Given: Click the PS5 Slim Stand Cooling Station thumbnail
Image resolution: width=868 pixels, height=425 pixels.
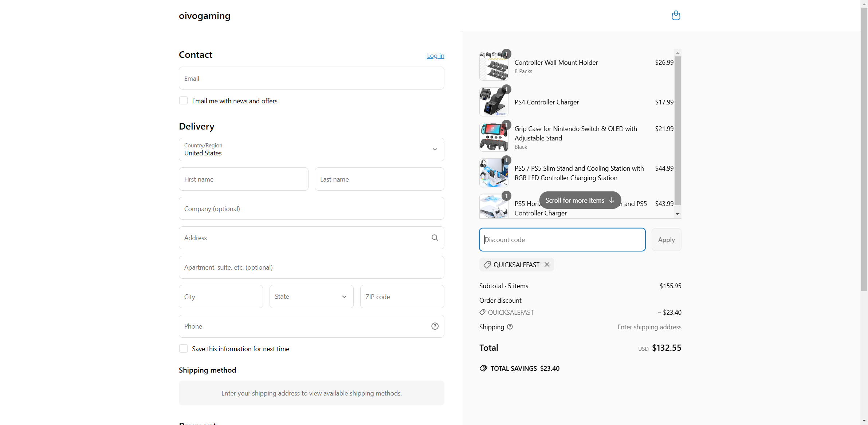Looking at the screenshot, I should point(494,172).
